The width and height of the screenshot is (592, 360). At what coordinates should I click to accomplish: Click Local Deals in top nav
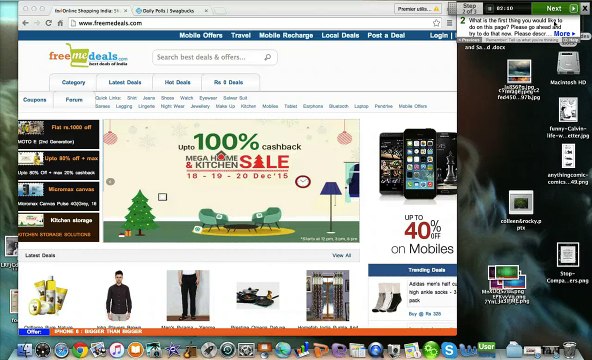pos(340,35)
